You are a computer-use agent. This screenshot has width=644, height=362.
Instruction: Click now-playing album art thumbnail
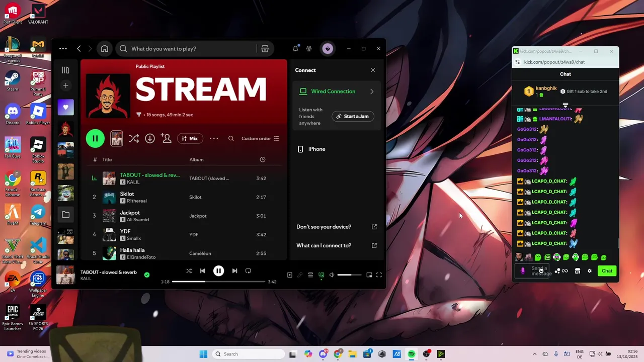tap(65, 275)
